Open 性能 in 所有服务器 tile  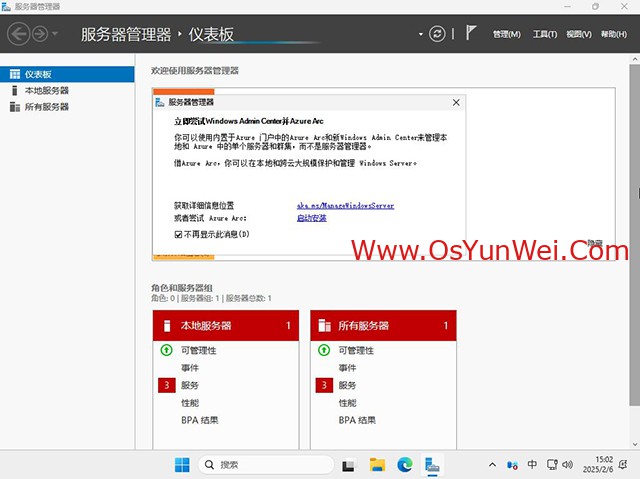[x=347, y=403]
